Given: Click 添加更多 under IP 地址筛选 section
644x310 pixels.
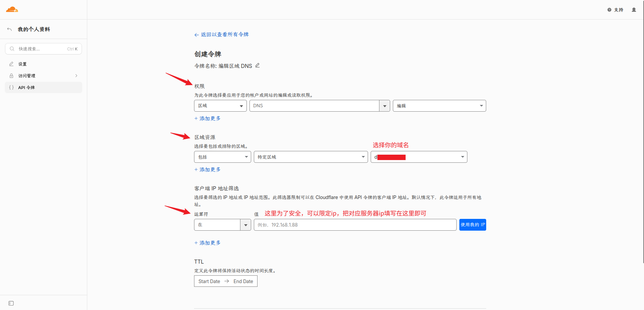Looking at the screenshot, I should [x=208, y=243].
